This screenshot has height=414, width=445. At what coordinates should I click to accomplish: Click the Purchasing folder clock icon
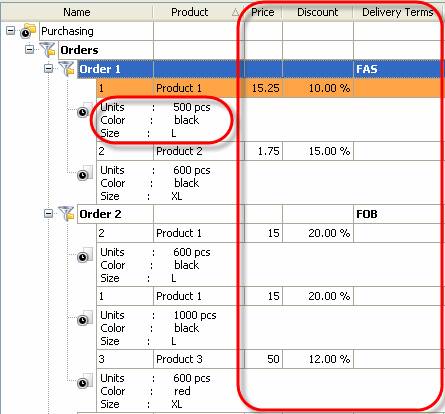tap(28, 31)
